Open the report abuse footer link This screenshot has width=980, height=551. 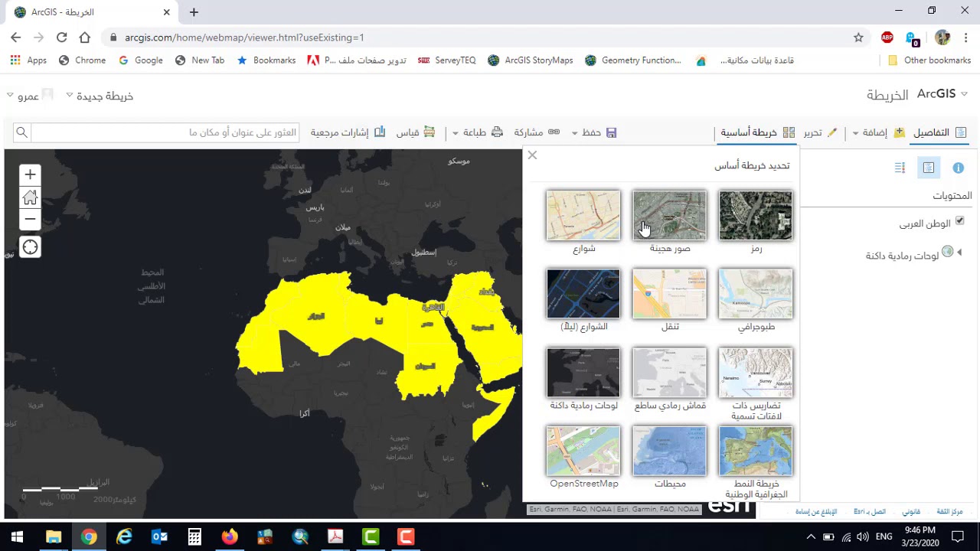pyautogui.click(x=816, y=511)
